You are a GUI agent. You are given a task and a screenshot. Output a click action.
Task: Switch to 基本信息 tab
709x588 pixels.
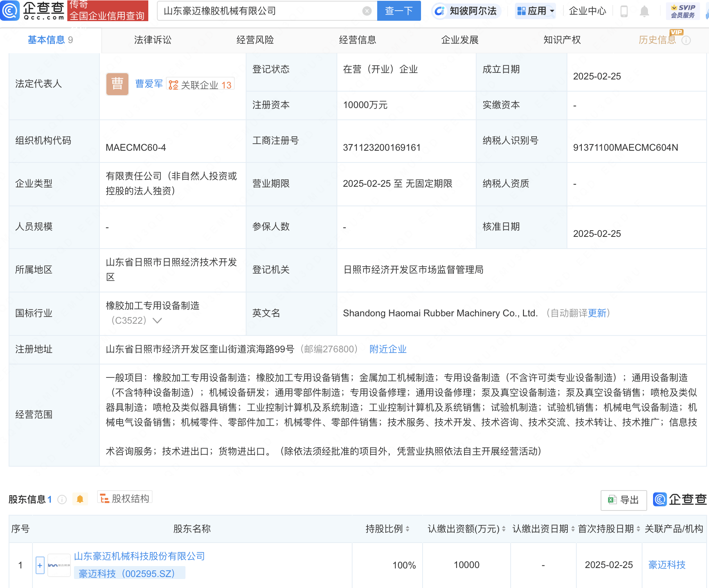(50, 40)
